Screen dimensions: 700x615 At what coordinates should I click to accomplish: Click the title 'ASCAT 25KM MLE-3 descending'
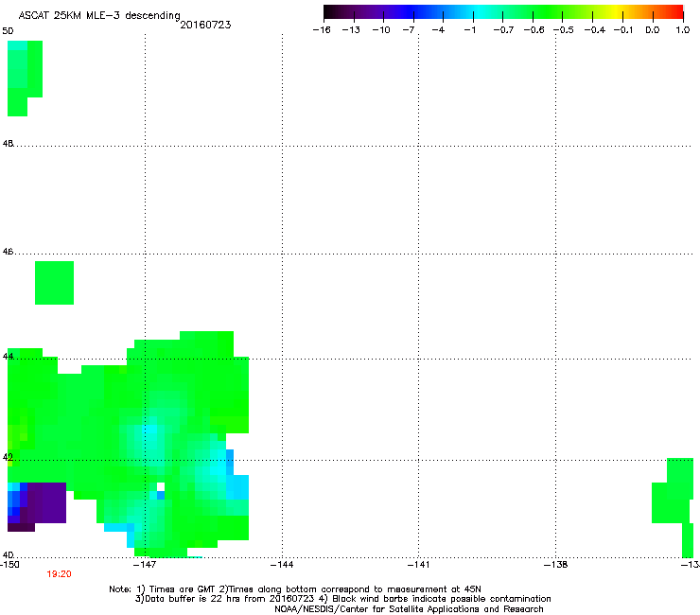(99, 16)
